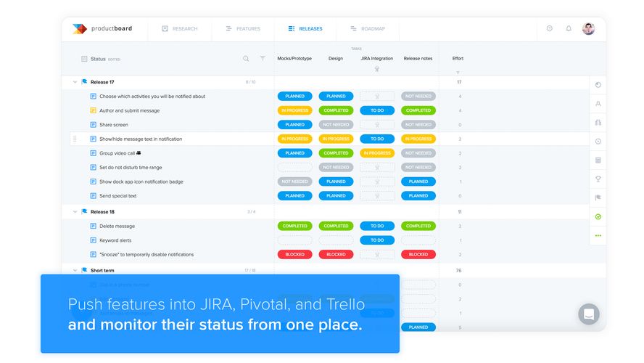Change Design status of Group video call
This screenshot has width=644, height=363.
point(336,153)
